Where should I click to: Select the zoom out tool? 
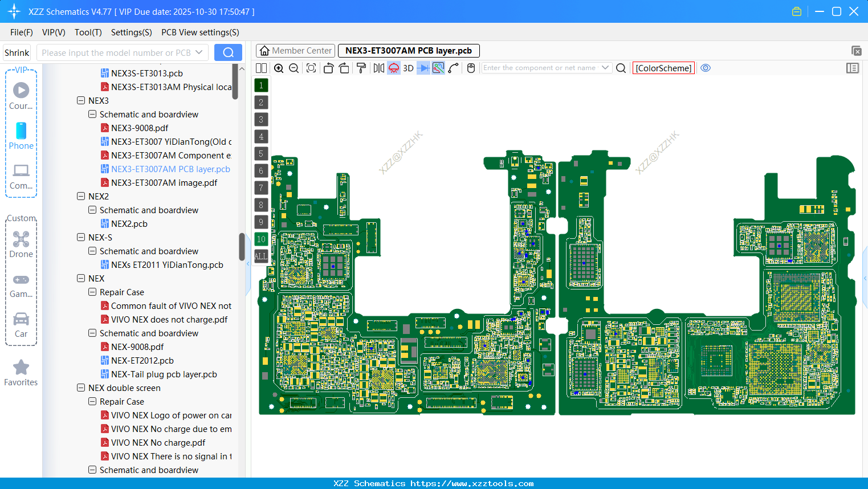pos(293,68)
